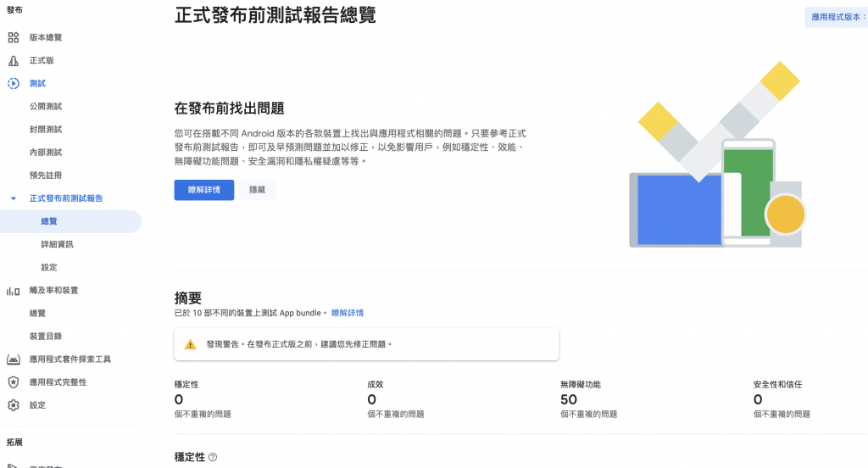The height and width of the screenshot is (468, 868).
Task: Open 封閉測試 page
Action: pos(46,130)
